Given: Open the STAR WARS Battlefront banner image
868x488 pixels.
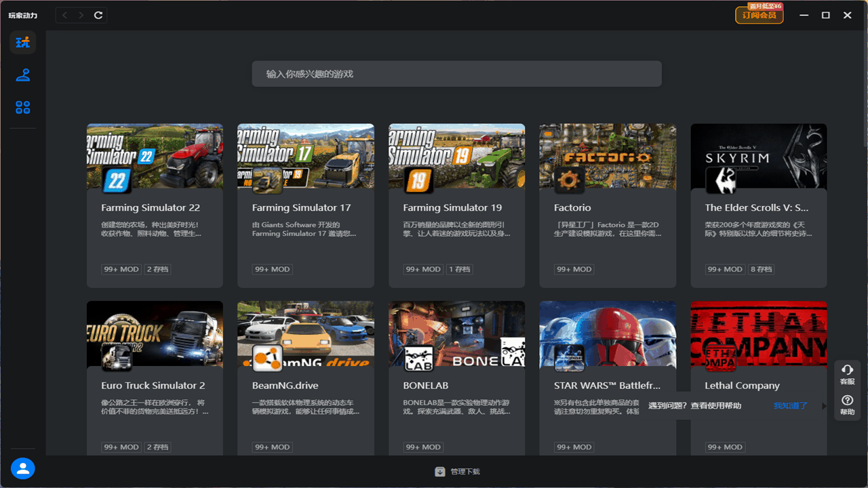Looking at the screenshot, I should (x=608, y=333).
